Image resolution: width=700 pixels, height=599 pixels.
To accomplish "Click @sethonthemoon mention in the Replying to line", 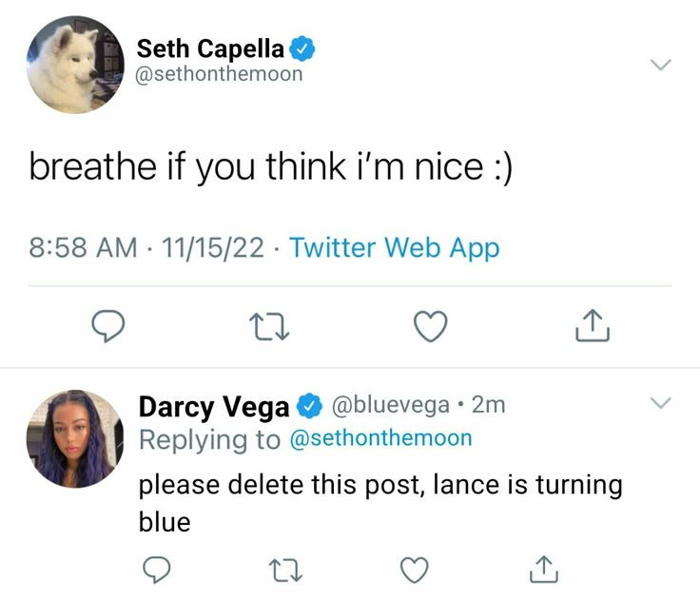I will point(379,438).
